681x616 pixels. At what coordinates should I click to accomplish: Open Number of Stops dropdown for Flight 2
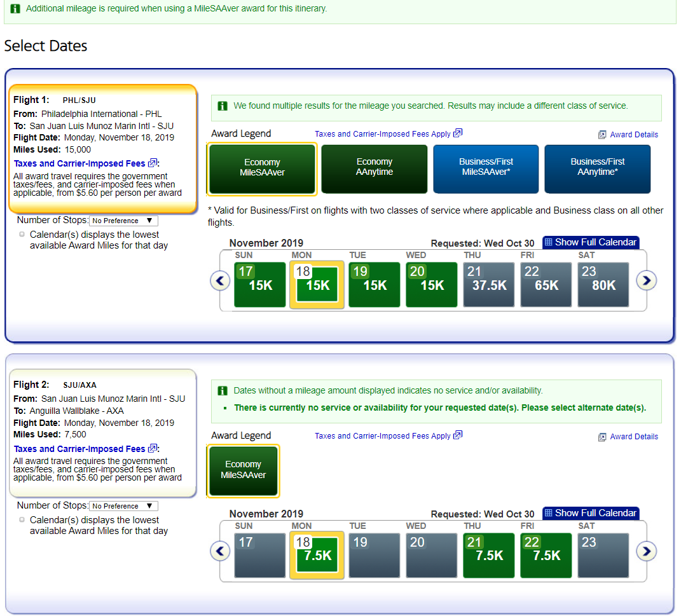(123, 506)
